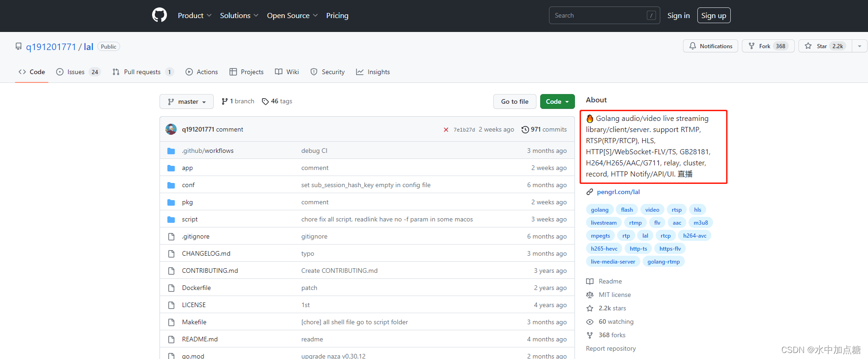
Task: Click the conf folder icon
Action: [x=171, y=185]
